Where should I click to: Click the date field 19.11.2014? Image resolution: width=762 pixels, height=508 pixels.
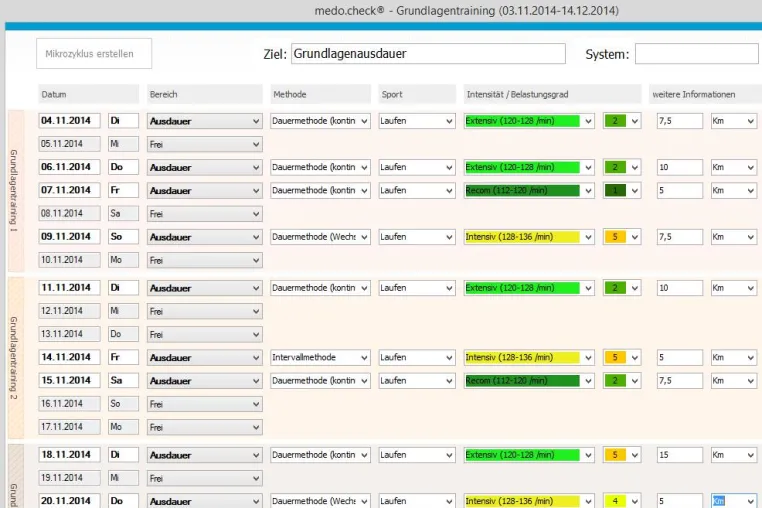point(69,478)
